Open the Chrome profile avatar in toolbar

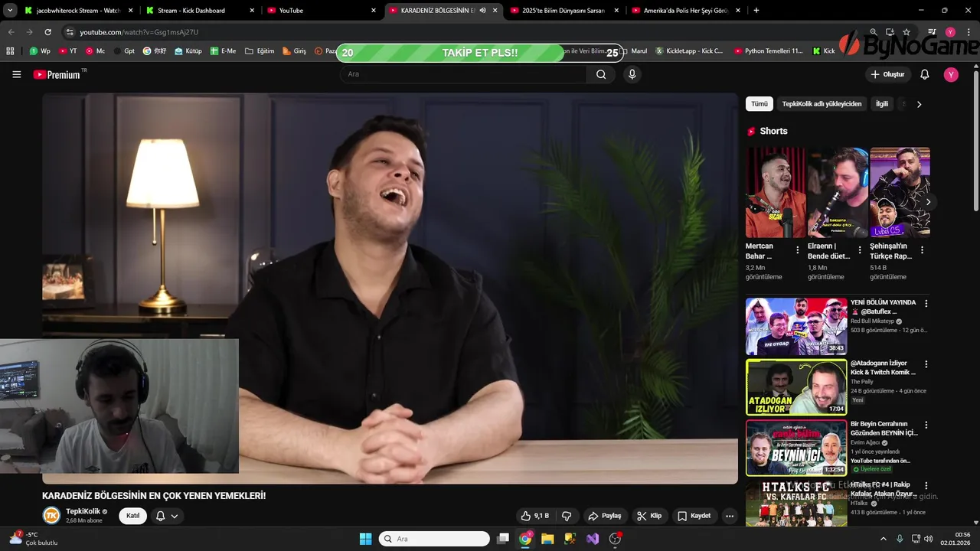pyautogui.click(x=950, y=32)
